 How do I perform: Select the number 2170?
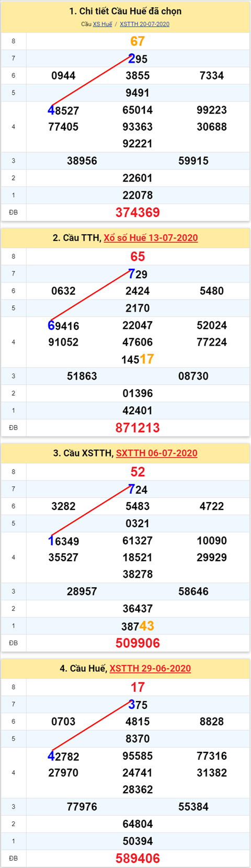point(138,309)
